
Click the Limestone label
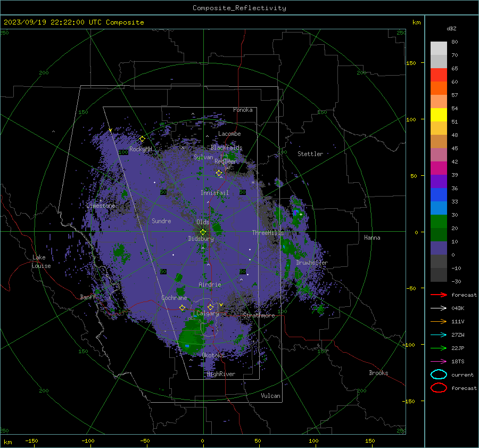[x=101, y=206]
